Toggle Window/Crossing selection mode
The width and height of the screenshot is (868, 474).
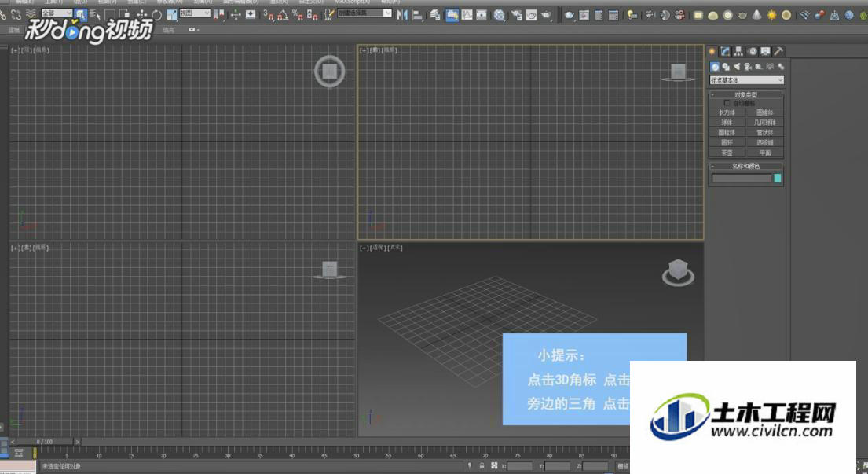(x=125, y=15)
